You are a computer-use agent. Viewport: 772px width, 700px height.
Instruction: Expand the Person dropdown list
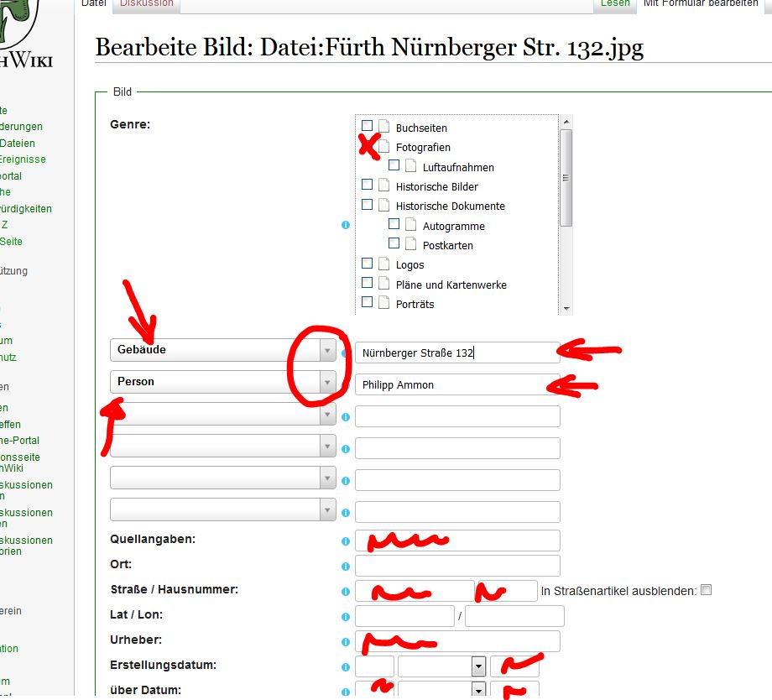[327, 383]
